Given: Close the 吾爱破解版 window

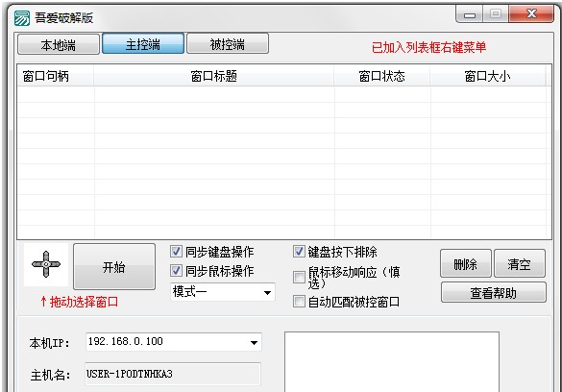Looking at the screenshot, I should (531, 14).
